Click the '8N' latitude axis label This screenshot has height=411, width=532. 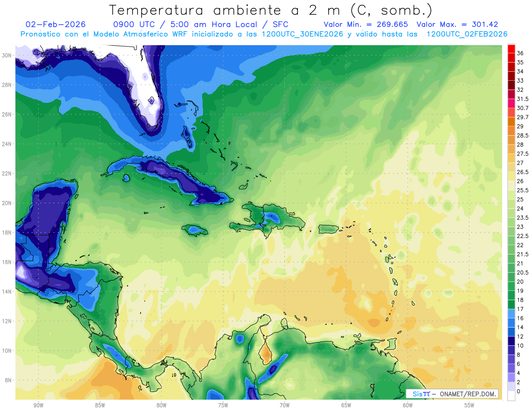pos(8,380)
